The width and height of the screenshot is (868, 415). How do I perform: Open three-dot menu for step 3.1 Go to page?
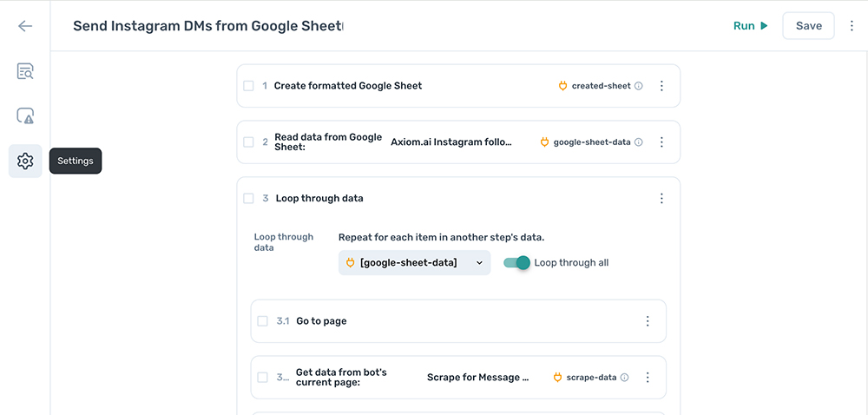pyautogui.click(x=648, y=321)
